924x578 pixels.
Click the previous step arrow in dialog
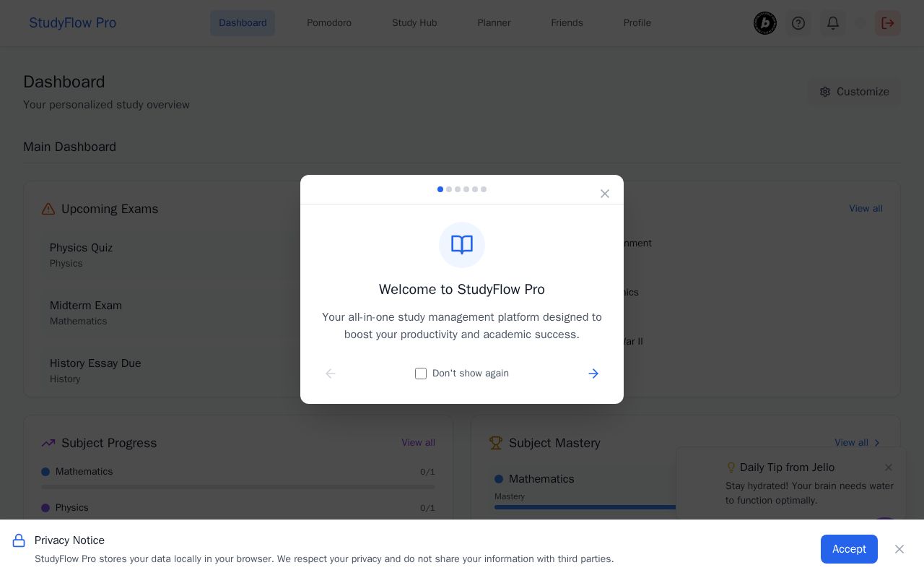point(331,374)
